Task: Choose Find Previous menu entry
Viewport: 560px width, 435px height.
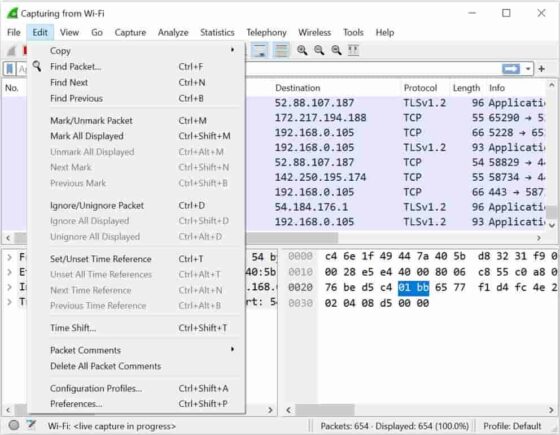Action: pyautogui.click(x=136, y=98)
